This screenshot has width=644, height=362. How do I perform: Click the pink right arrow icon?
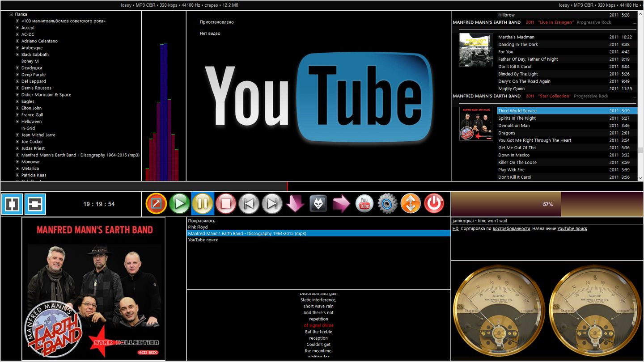coord(341,204)
